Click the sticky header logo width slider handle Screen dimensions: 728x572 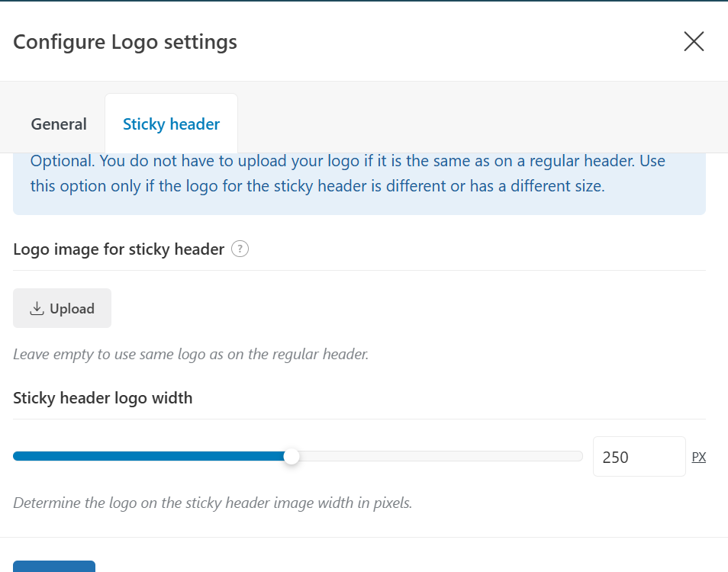tap(292, 457)
